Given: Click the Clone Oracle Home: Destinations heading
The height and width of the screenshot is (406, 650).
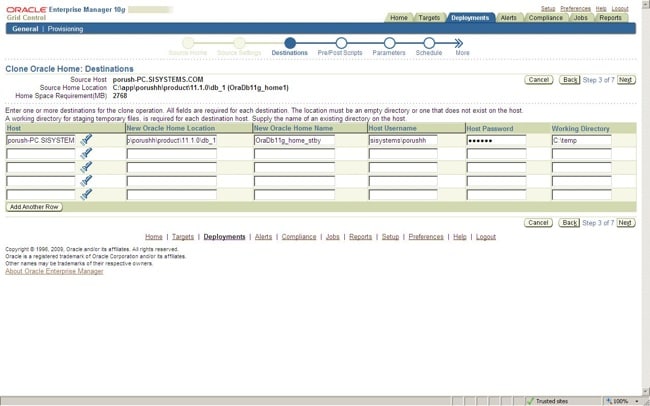Looking at the screenshot, I should tap(69, 69).
